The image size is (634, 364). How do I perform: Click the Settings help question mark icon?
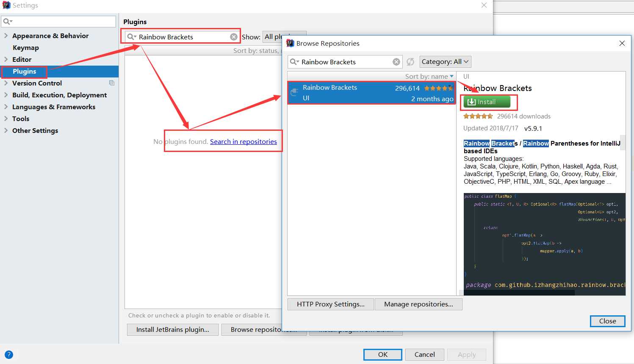click(x=9, y=355)
